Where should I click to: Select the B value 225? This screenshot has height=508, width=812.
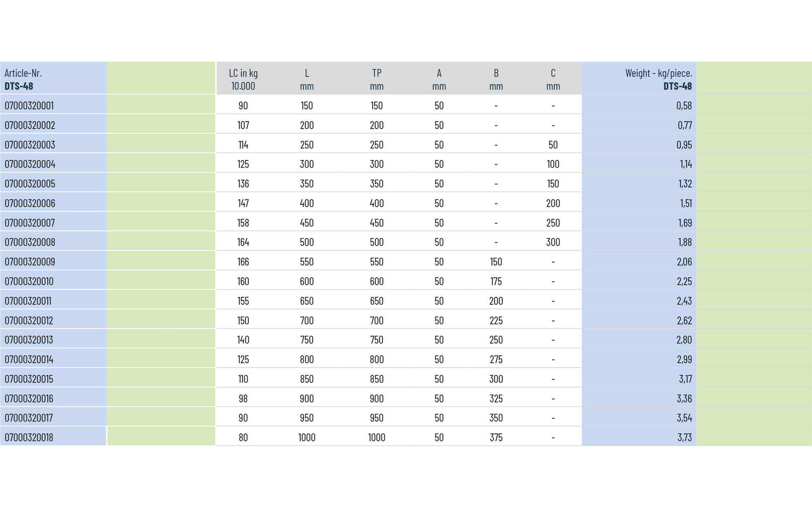pos(496,320)
